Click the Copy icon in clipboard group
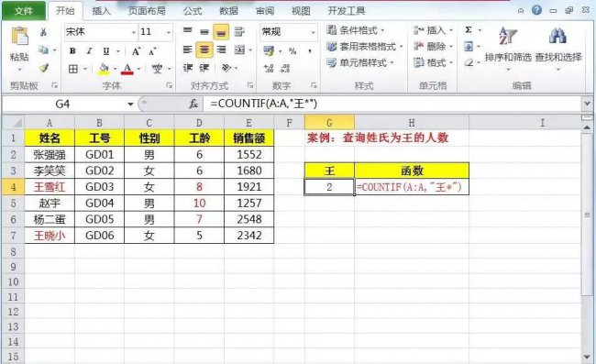Viewport: 596px width, 364px height. (x=43, y=50)
